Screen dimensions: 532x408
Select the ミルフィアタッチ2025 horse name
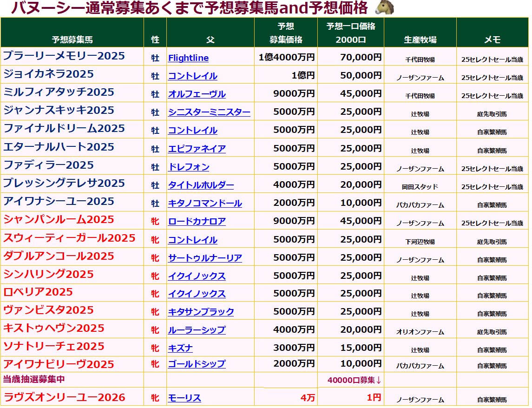(59, 92)
